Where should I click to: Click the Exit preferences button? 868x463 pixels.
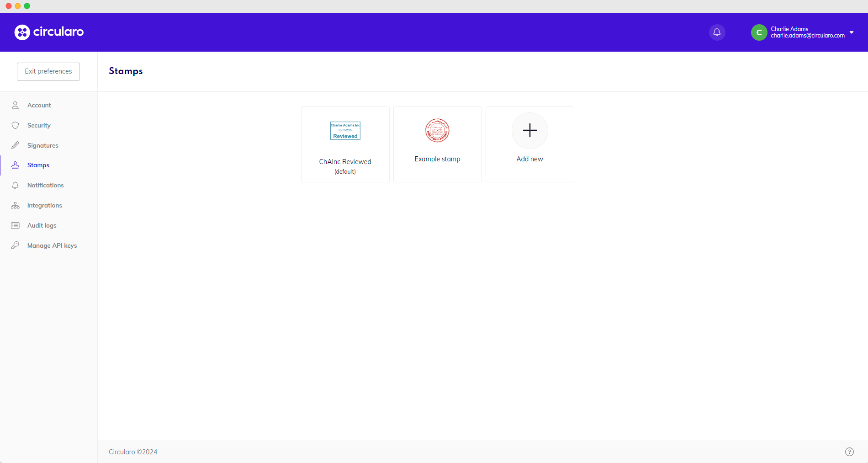[x=48, y=72]
